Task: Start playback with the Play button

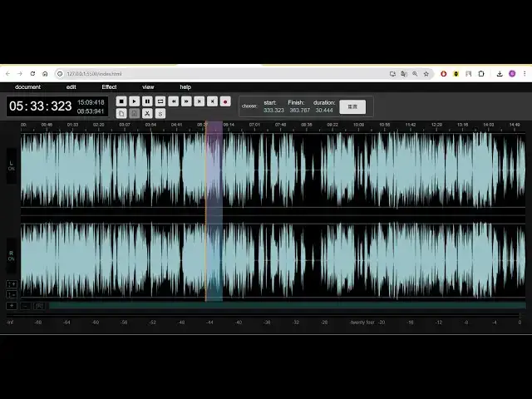Action: click(135, 101)
